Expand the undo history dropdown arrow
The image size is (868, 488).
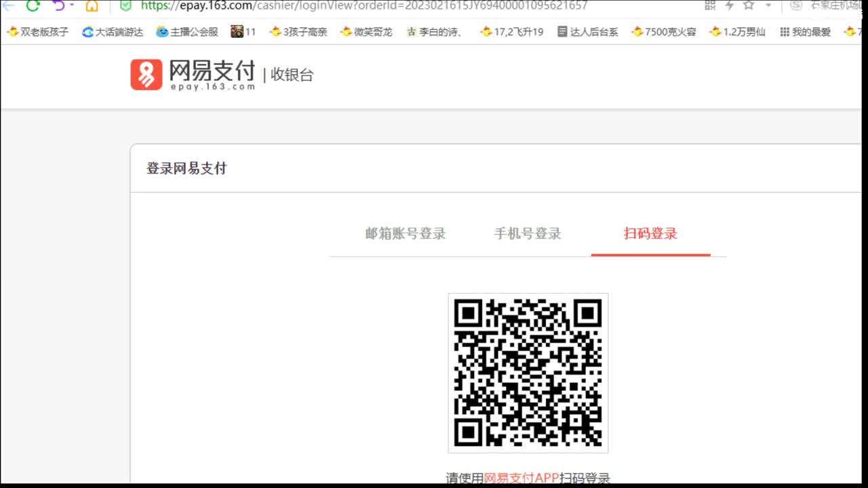pyautogui.click(x=72, y=5)
